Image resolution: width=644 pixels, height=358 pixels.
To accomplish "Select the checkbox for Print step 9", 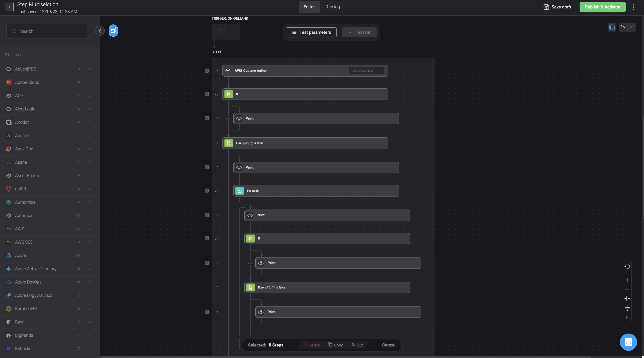I will point(206,263).
